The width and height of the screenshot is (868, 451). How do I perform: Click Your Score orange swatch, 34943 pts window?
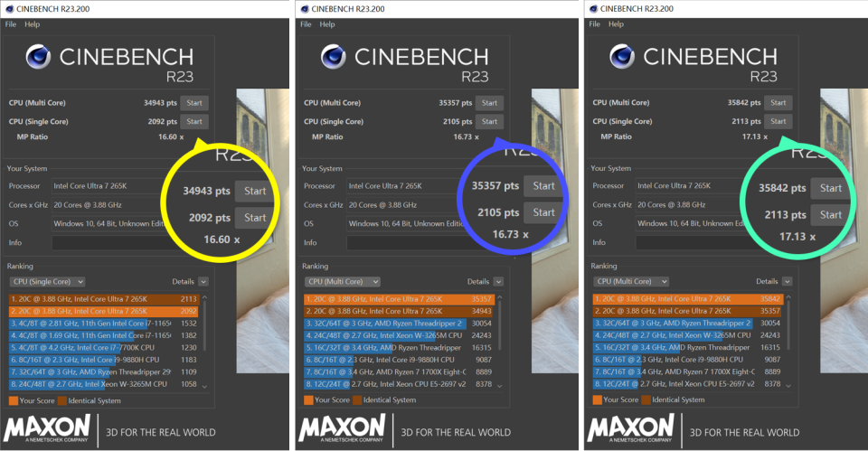point(14,400)
